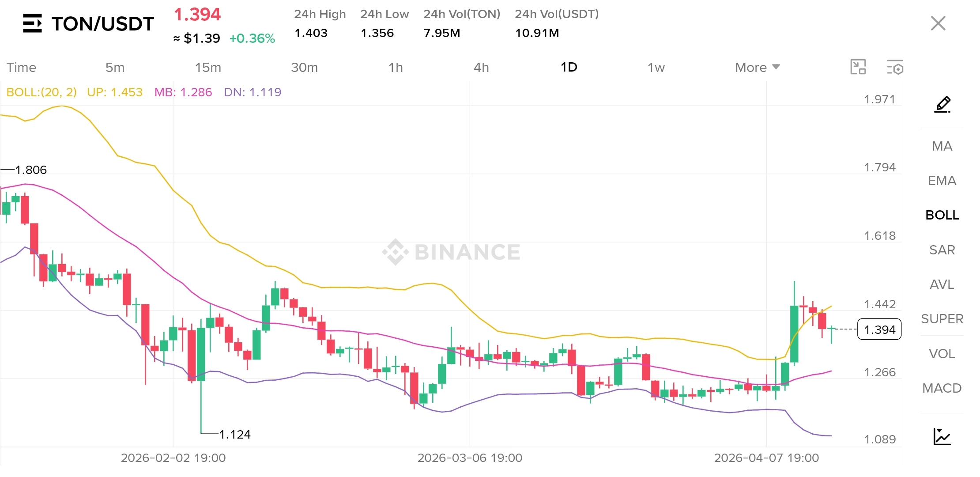This screenshot has width=980, height=477.
Task: Enable the SAR indicator
Action: 942,250
